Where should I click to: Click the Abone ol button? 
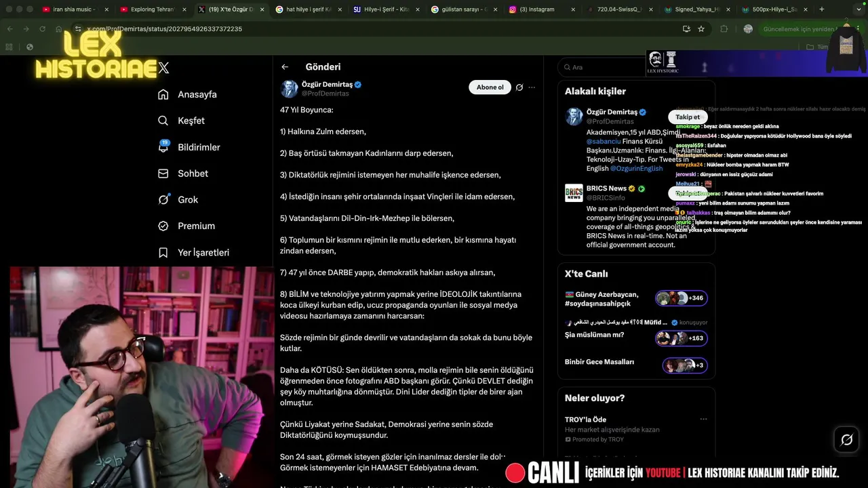[490, 87]
